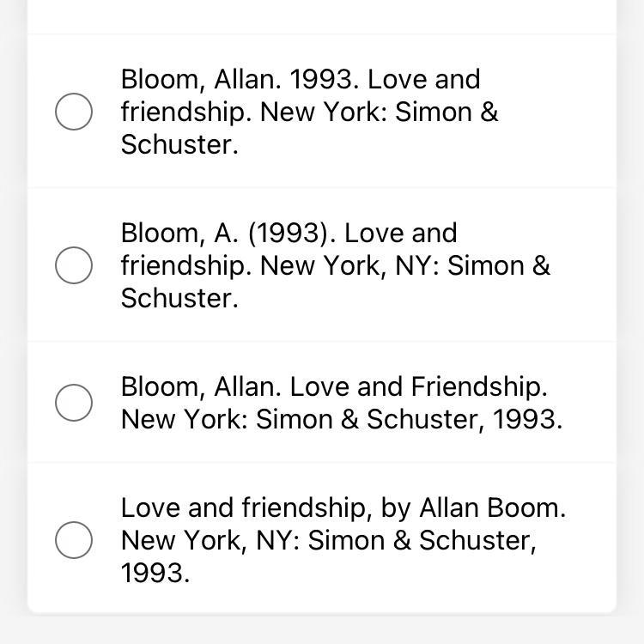Click the capitalized word 'Friendship' in third option

[x=478, y=387]
